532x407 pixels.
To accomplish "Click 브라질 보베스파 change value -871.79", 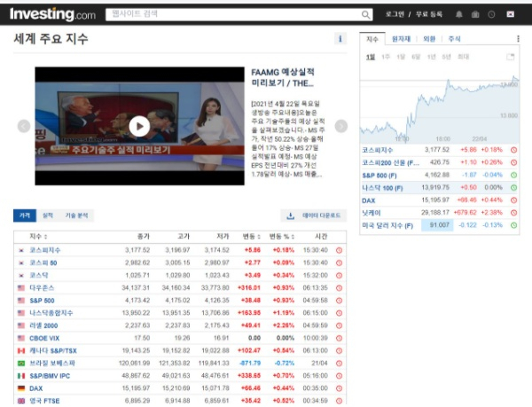I will (250, 364).
